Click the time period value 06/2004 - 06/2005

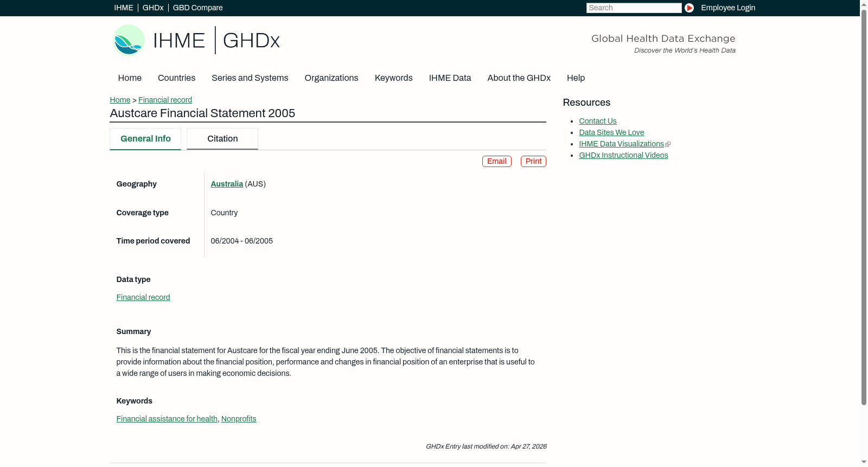(x=241, y=241)
